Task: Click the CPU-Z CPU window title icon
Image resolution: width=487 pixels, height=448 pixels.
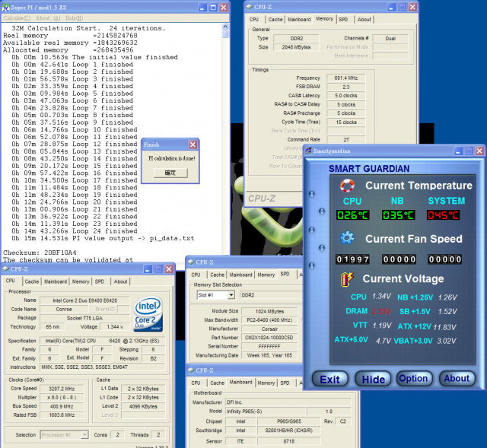Action: pos(5,268)
